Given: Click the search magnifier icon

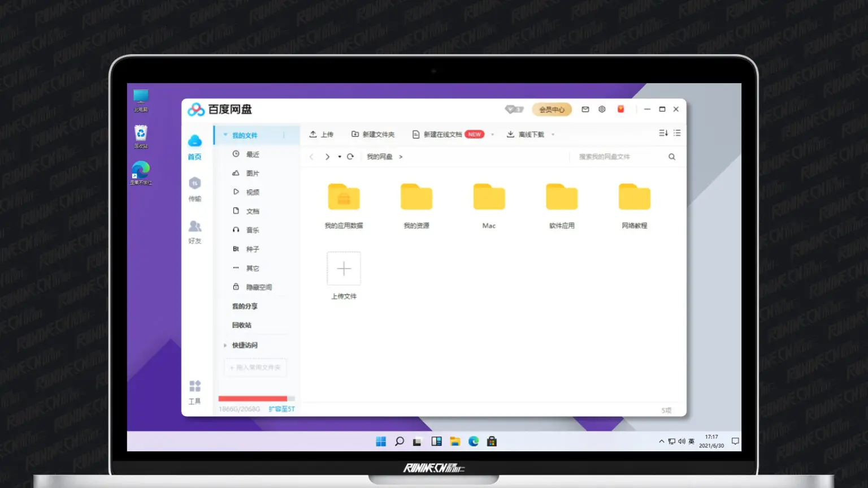Looking at the screenshot, I should [x=672, y=157].
